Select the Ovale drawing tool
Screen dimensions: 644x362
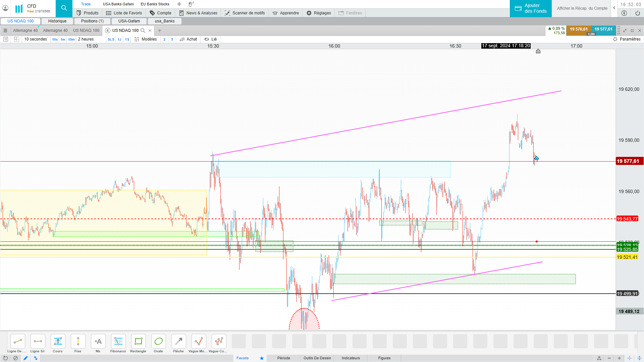(158, 342)
